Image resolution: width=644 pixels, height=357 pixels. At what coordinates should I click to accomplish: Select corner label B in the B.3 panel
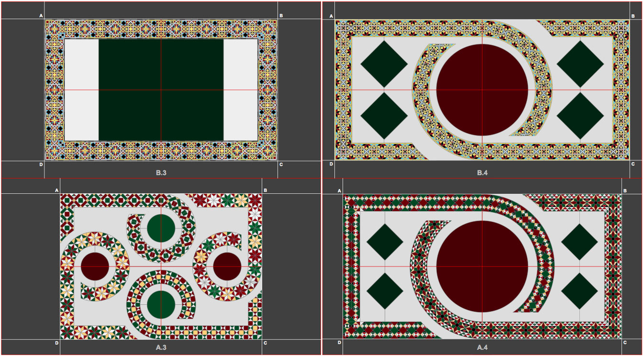tap(281, 16)
